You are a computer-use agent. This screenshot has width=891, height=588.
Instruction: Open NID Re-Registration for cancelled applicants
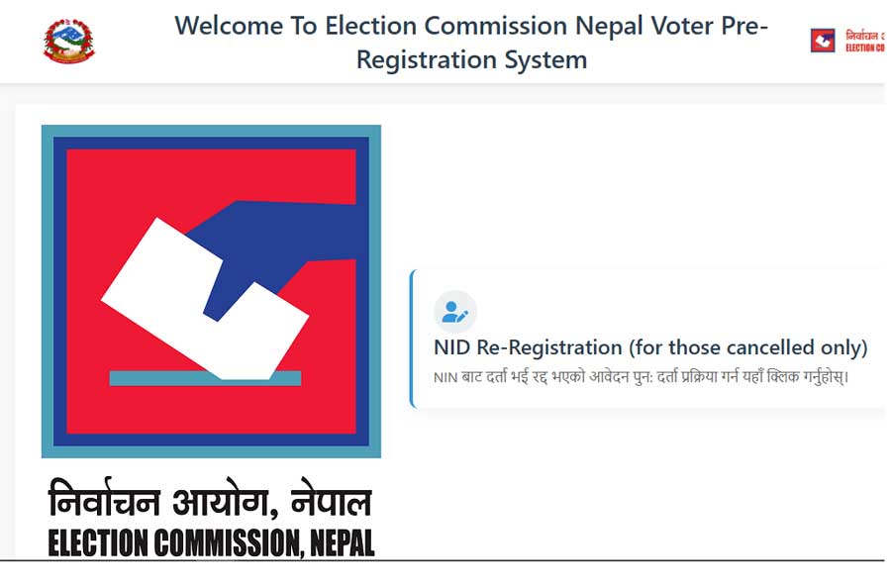[649, 347]
